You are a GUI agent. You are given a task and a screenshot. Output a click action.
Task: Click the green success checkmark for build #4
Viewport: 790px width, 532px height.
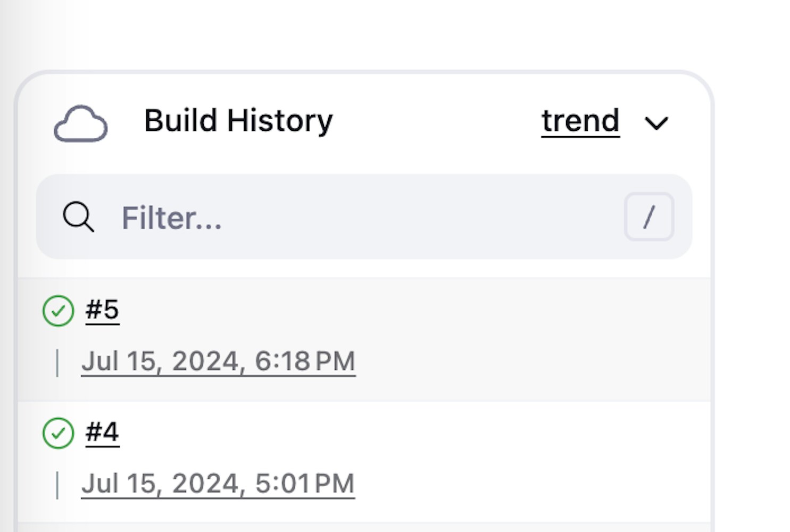58,433
